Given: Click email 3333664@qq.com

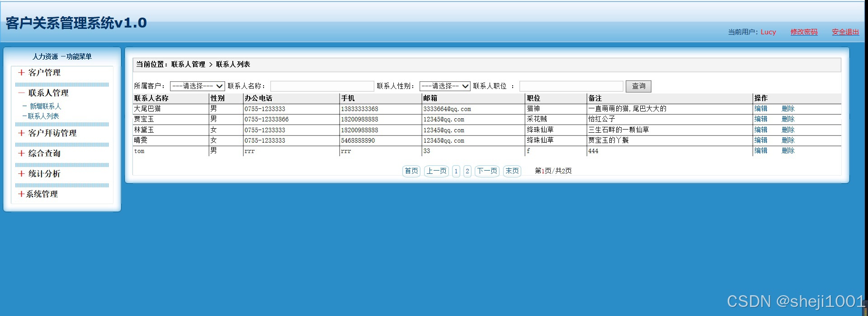Looking at the screenshot, I should (x=447, y=109).
